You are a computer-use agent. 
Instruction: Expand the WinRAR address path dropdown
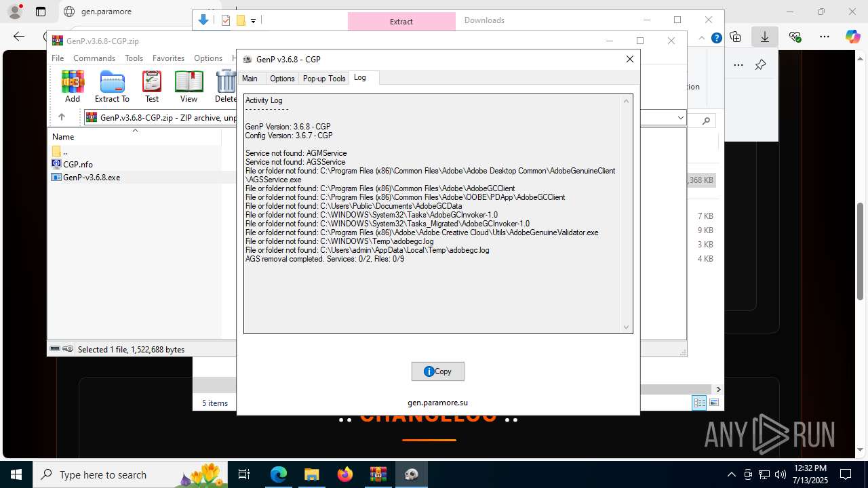tap(680, 118)
